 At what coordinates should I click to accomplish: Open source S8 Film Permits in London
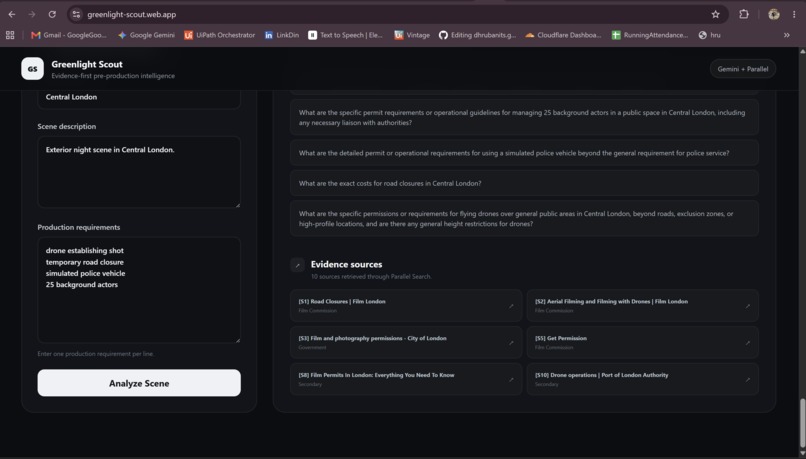[406, 379]
